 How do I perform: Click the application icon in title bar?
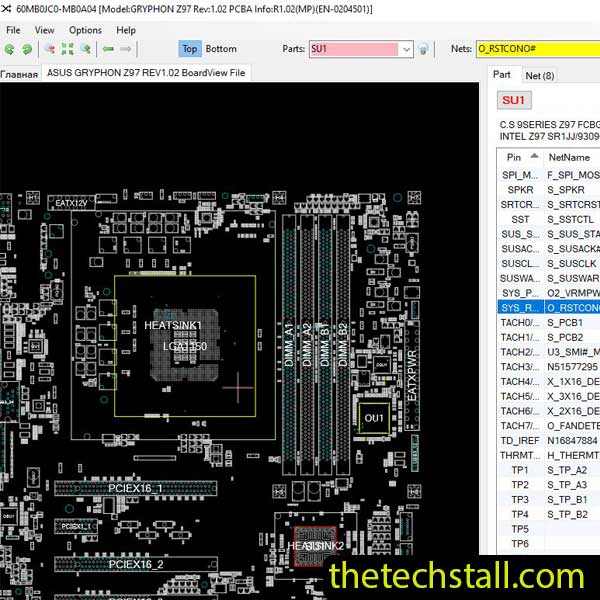pos(6,8)
